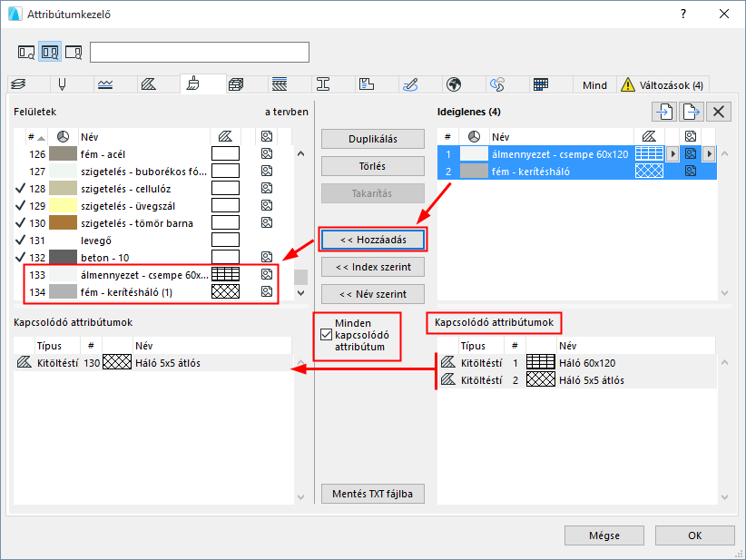Select the highlighted middle search filter icon
The height and width of the screenshot is (560, 746).
click(50, 52)
